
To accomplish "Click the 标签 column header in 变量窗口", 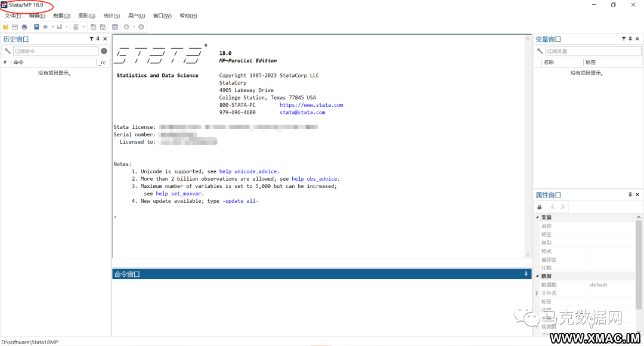I will click(x=612, y=63).
